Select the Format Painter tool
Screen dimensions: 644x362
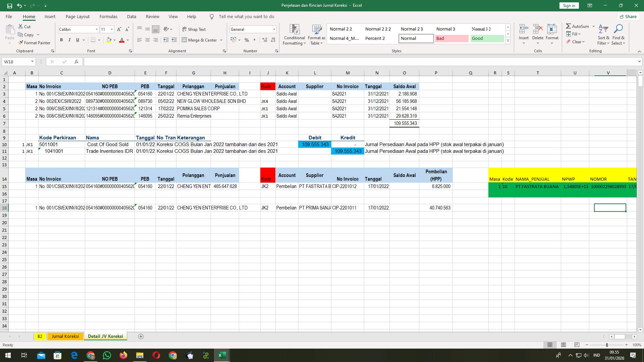coord(35,43)
